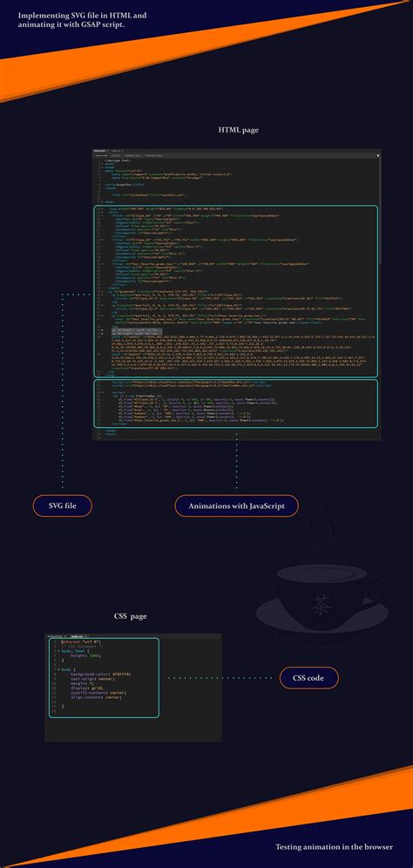Click the "align-content: center;" declaration

97,697
